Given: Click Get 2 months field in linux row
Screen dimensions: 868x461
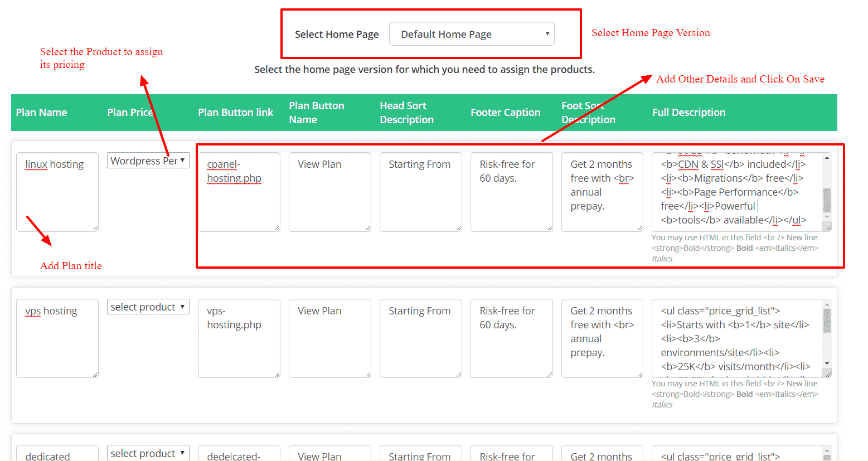Looking at the screenshot, I should tap(602, 191).
